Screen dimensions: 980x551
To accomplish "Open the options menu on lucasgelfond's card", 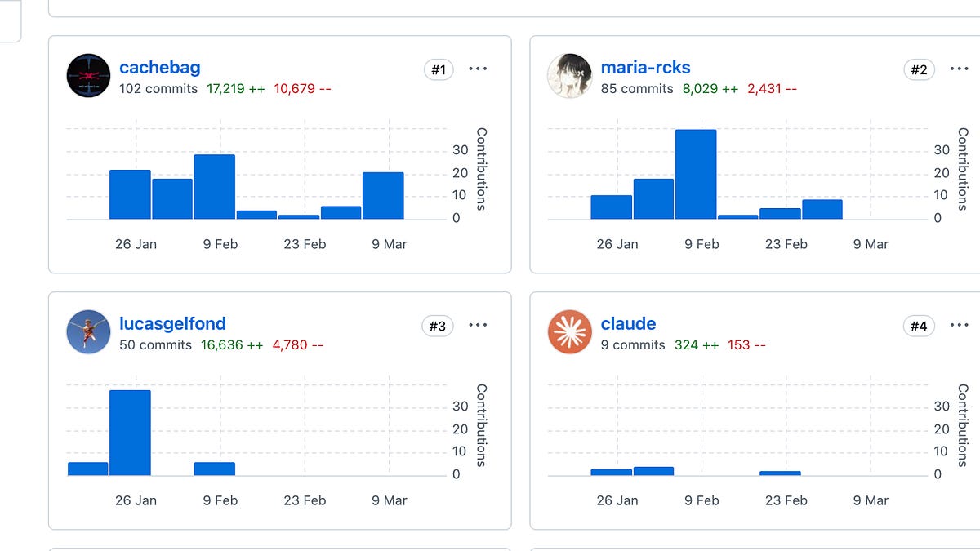I will click(x=478, y=324).
